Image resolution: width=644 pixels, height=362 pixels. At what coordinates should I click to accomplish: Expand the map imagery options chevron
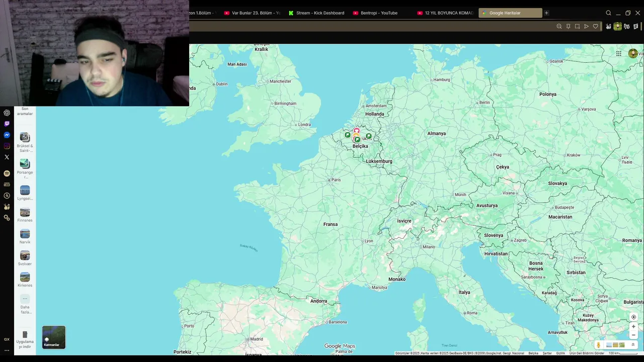point(633,345)
